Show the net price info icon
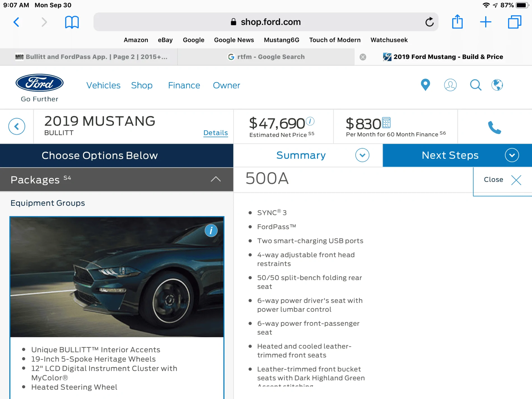Screen dimensions: 532x399 310,121
